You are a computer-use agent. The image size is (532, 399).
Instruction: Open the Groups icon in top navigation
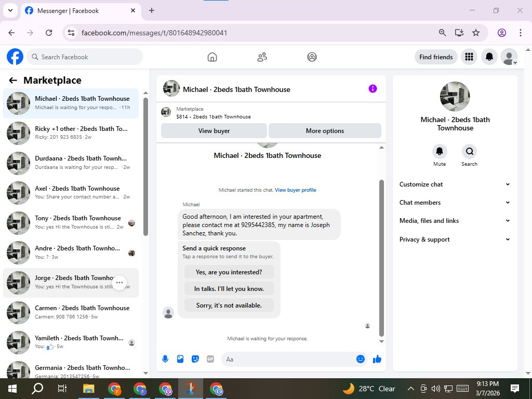pyautogui.click(x=312, y=57)
